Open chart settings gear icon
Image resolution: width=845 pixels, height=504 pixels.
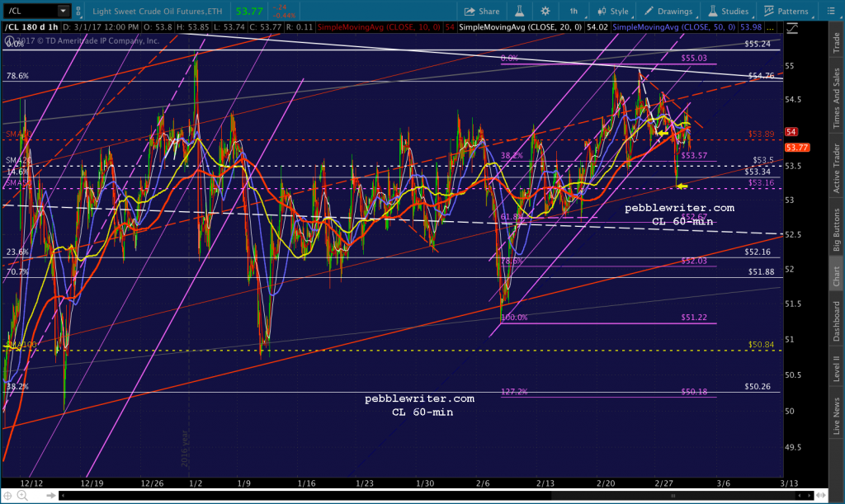tap(545, 11)
